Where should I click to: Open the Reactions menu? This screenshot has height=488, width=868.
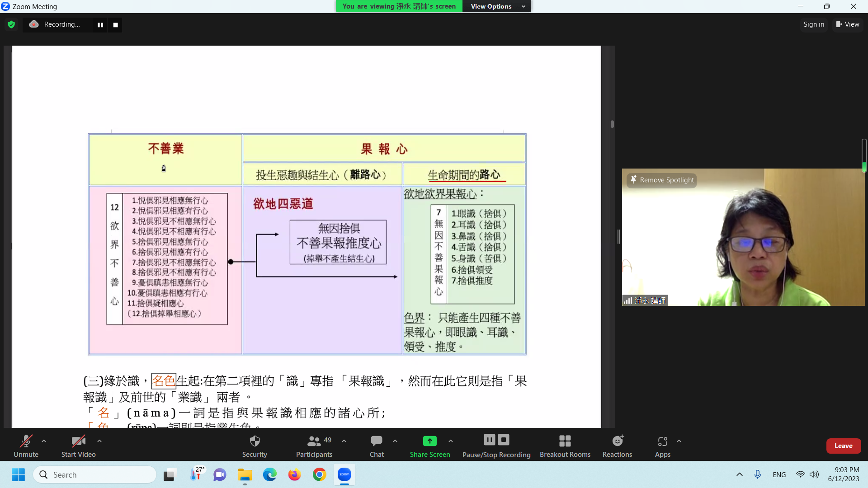(617, 441)
